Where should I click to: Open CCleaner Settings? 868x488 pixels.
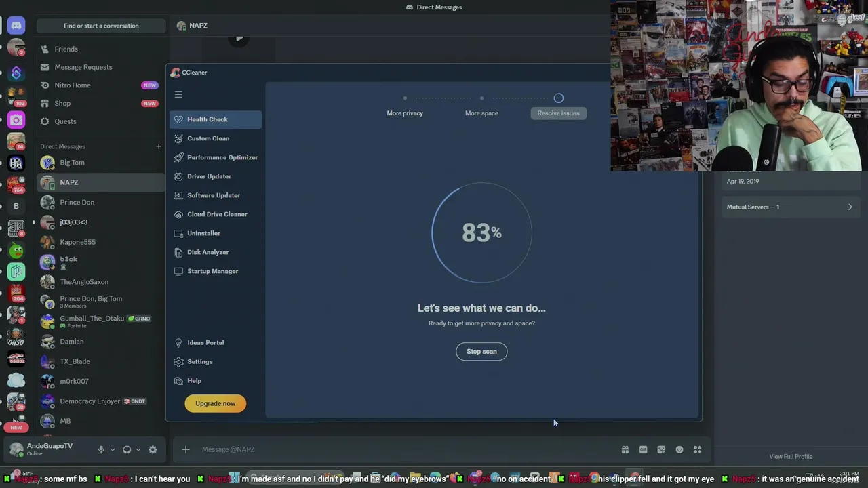tap(194, 361)
